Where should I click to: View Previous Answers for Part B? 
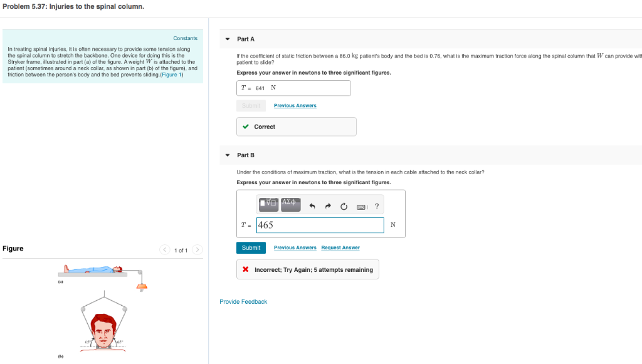[295, 248]
